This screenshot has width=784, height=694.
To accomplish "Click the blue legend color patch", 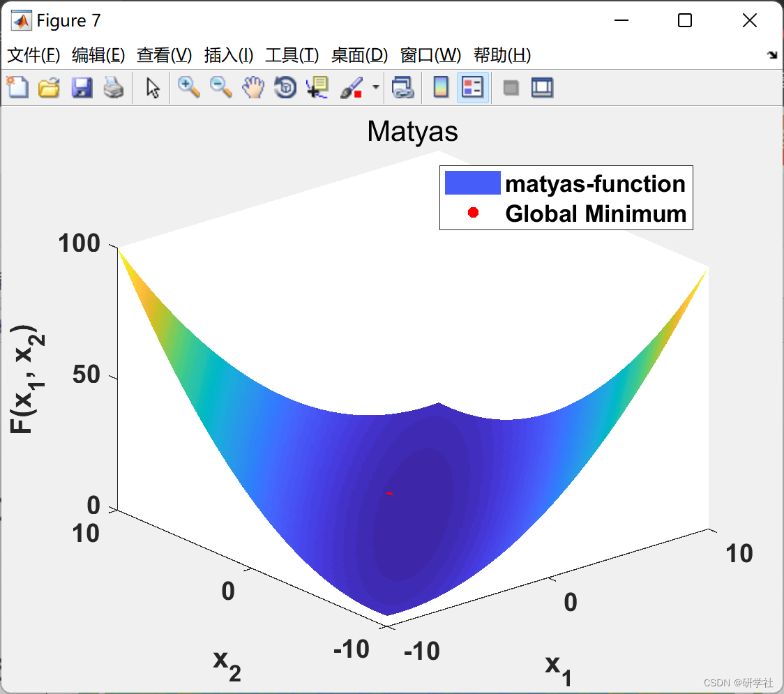I will tap(472, 183).
